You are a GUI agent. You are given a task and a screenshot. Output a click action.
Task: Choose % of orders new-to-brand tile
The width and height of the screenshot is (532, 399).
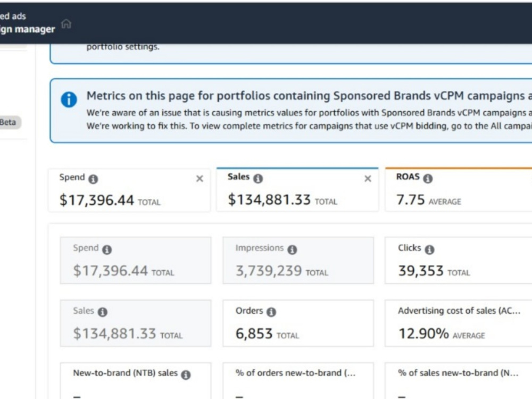tap(298, 381)
